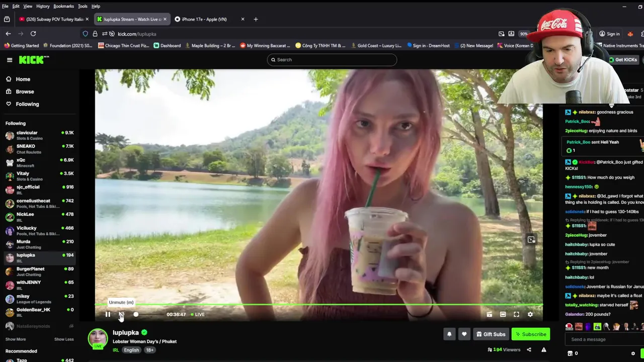Open player settings gear
This screenshot has width=644, height=362.
click(530, 314)
